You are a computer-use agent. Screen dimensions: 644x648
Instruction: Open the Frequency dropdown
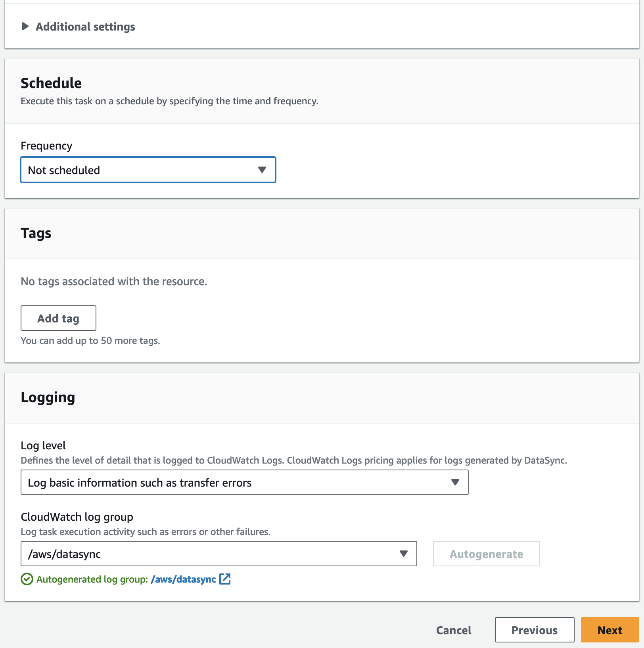click(x=148, y=170)
